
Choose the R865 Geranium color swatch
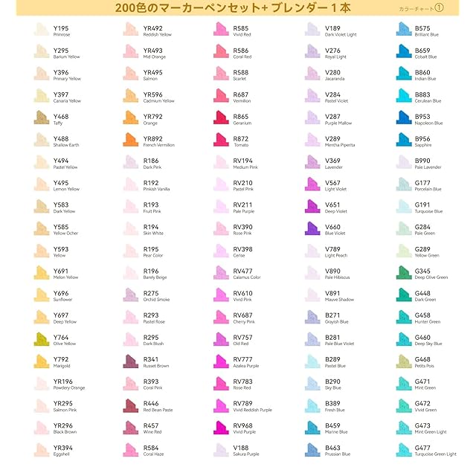point(222,118)
